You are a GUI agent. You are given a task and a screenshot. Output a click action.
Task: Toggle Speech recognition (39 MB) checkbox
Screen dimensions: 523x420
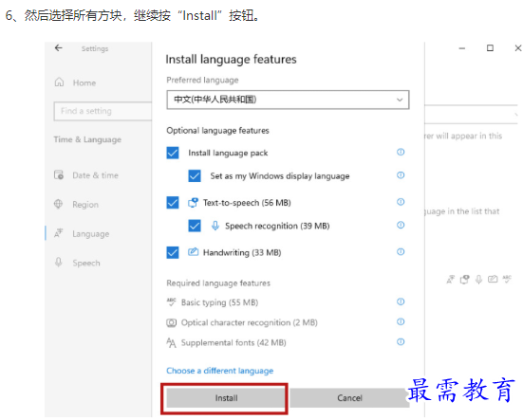[195, 226]
